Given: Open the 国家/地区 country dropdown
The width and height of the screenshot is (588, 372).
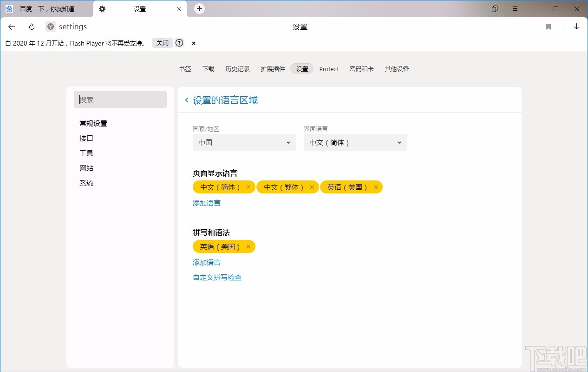Looking at the screenshot, I should [x=244, y=142].
